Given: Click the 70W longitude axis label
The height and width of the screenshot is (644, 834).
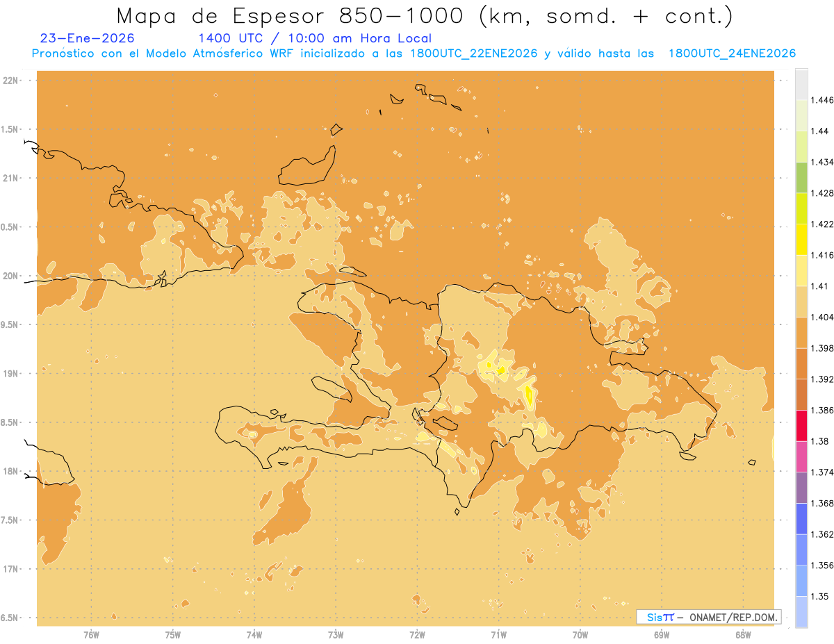Looking at the screenshot, I should pos(580,635).
